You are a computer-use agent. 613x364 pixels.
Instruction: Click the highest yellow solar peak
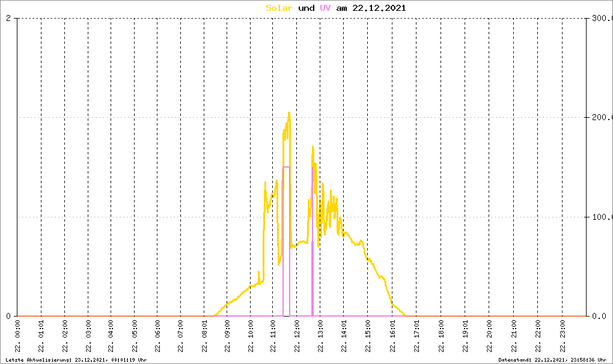[x=289, y=113]
